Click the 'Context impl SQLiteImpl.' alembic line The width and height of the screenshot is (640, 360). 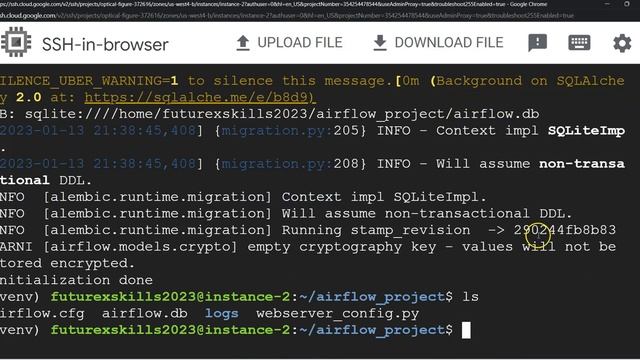pos(243,197)
